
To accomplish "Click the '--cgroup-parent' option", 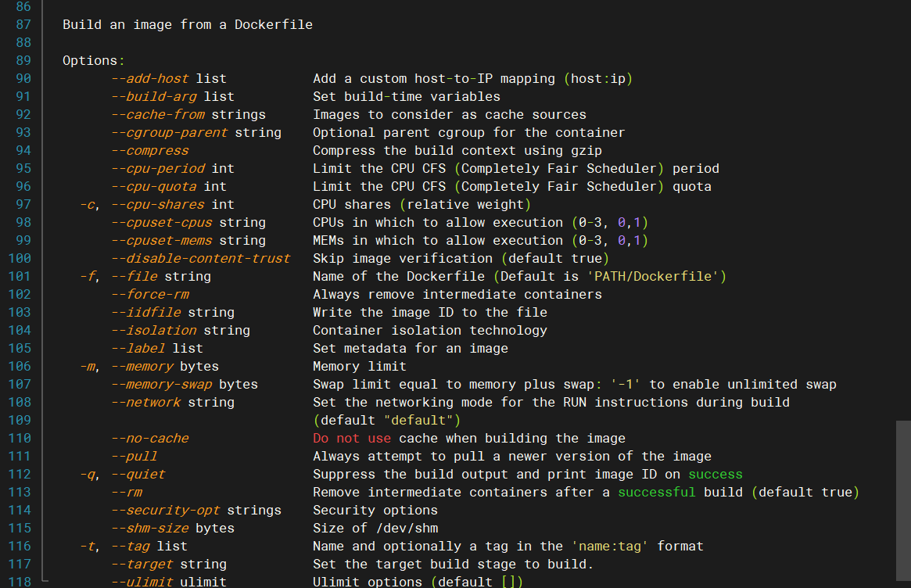I will 170,132.
